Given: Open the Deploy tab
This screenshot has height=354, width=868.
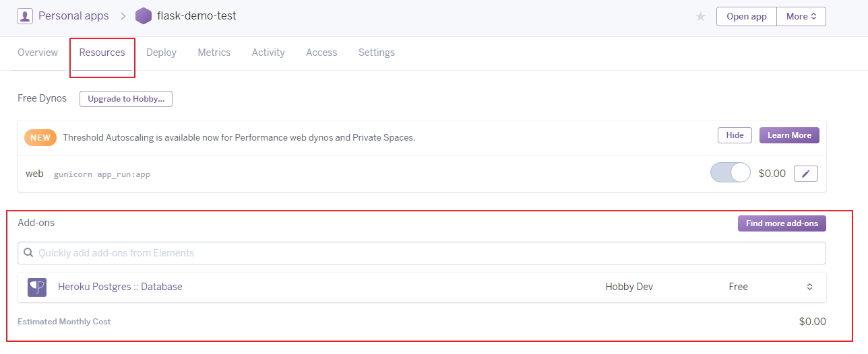Looking at the screenshot, I should pos(161,52).
